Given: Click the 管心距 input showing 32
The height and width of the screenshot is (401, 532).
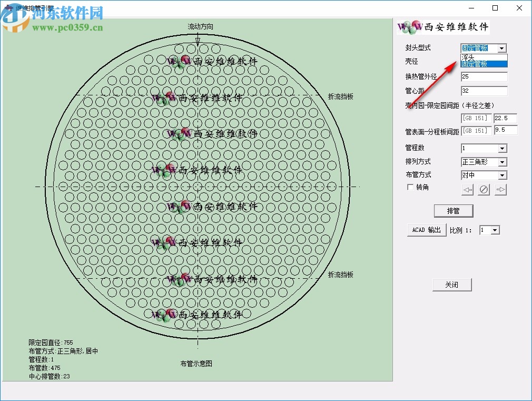Looking at the screenshot, I should tap(483, 91).
